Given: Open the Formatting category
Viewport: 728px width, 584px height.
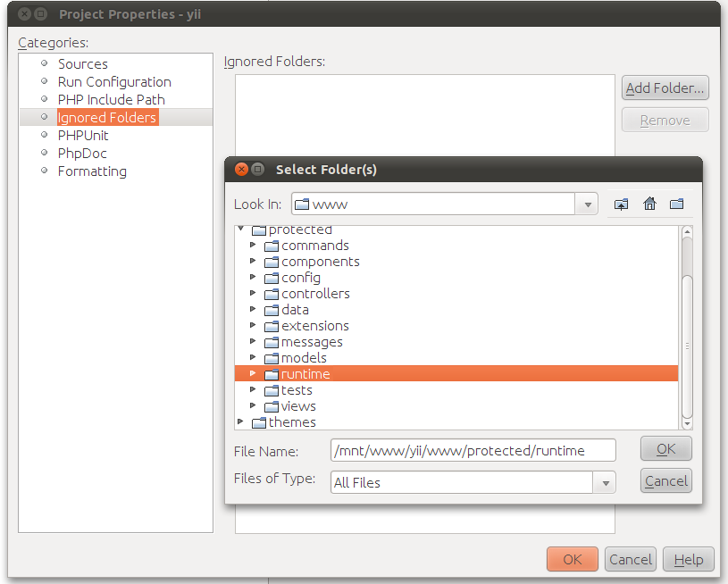Looking at the screenshot, I should click(92, 171).
